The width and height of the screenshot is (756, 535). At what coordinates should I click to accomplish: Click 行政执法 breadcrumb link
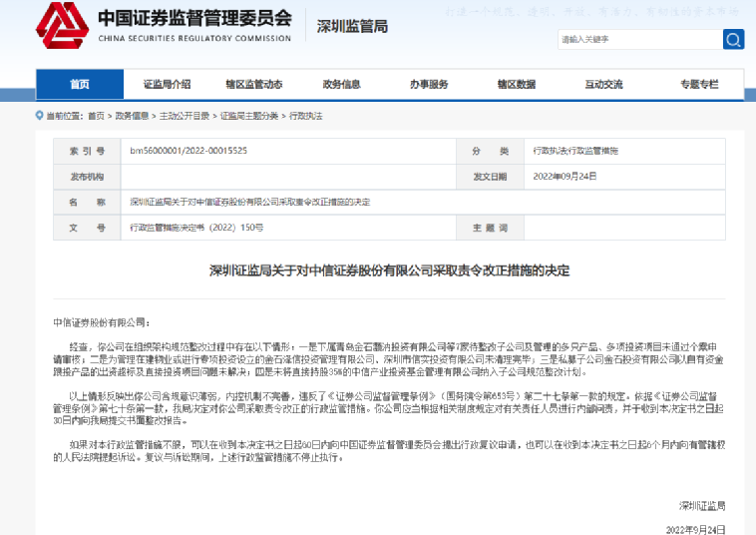[x=305, y=116]
